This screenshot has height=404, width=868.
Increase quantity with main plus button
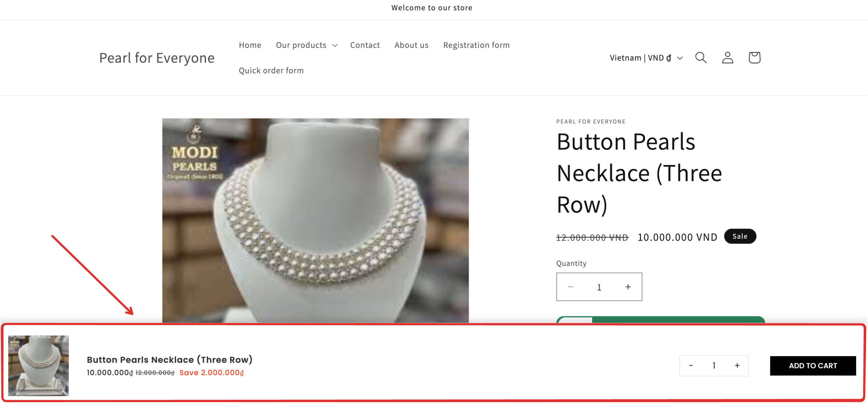point(628,287)
